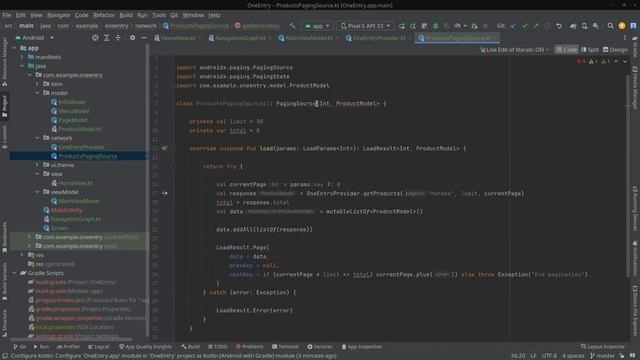Viewport: 640px width, 360px height.
Task: Switch to the OneEntryProvider.kt tab
Action: pyautogui.click(x=379, y=38)
